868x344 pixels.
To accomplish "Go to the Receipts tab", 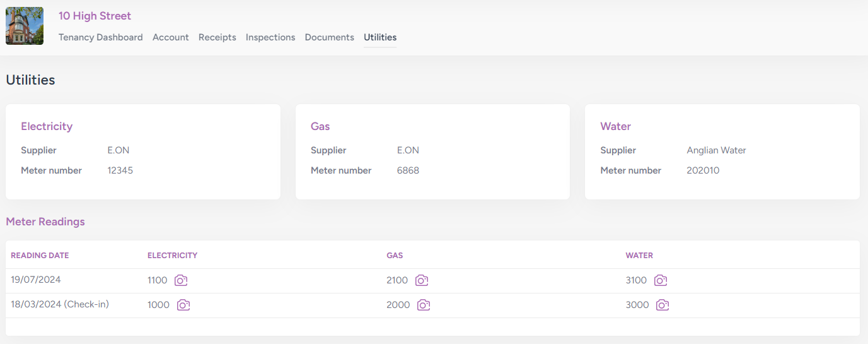I will [x=217, y=37].
